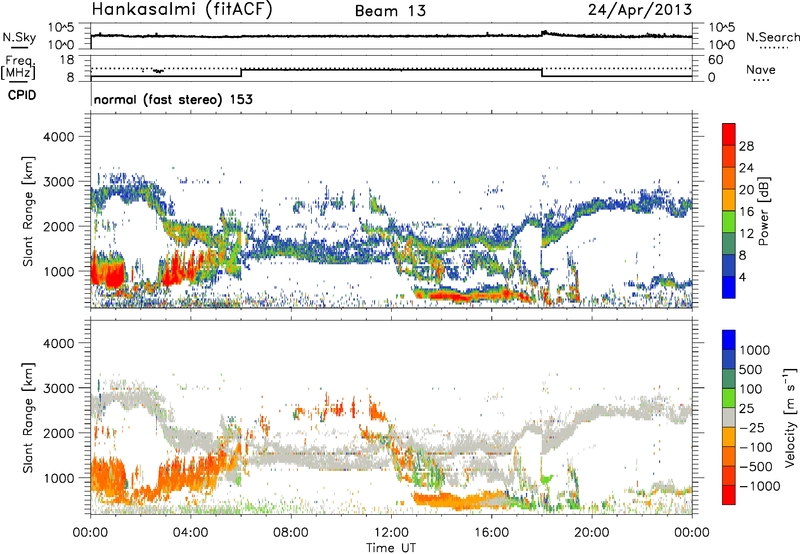Click the 60 tick on the Nave axis

click(x=715, y=60)
